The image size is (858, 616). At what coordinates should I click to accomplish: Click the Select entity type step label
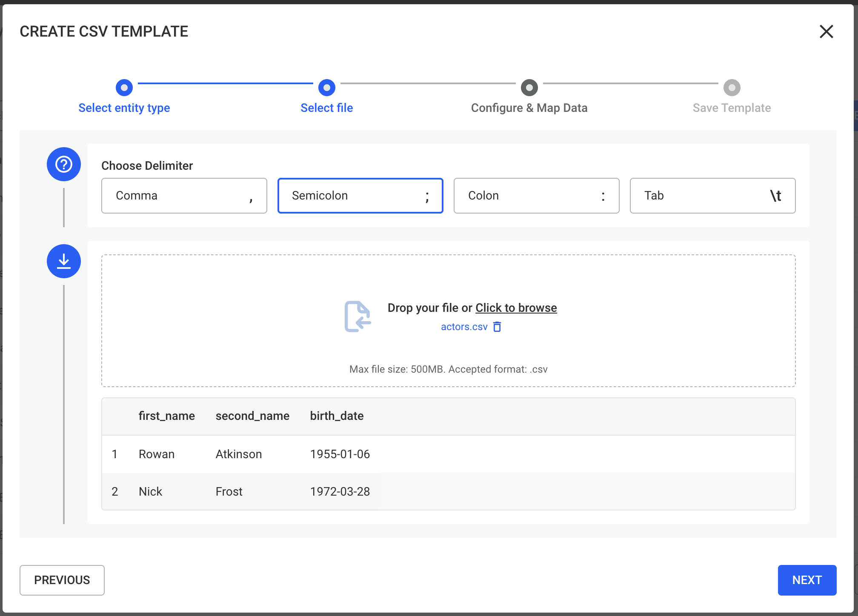coord(124,108)
